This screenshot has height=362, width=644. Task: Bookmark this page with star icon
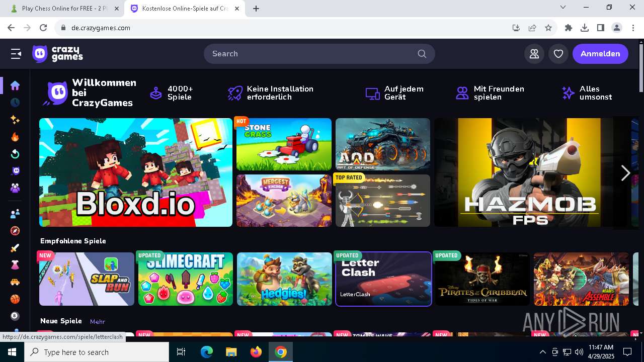tap(548, 28)
